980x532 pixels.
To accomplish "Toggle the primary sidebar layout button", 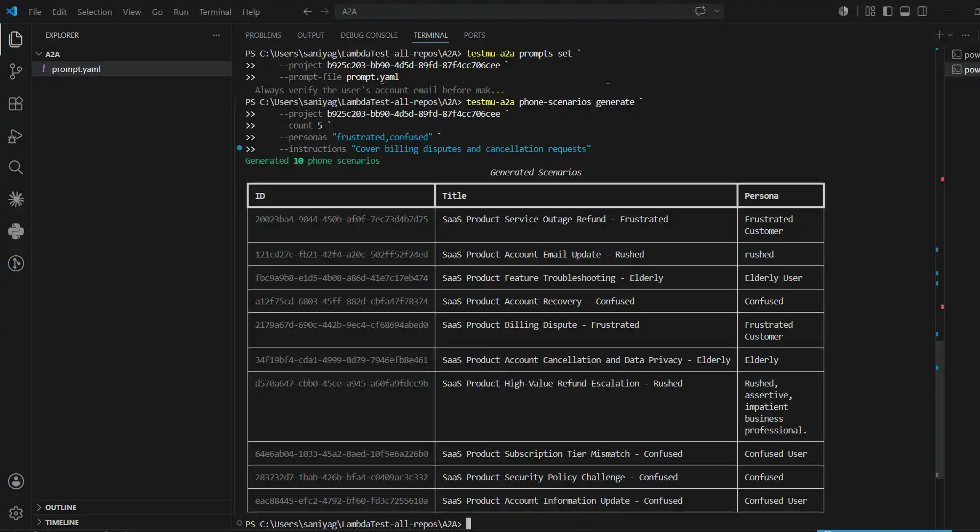I will pyautogui.click(x=888, y=11).
